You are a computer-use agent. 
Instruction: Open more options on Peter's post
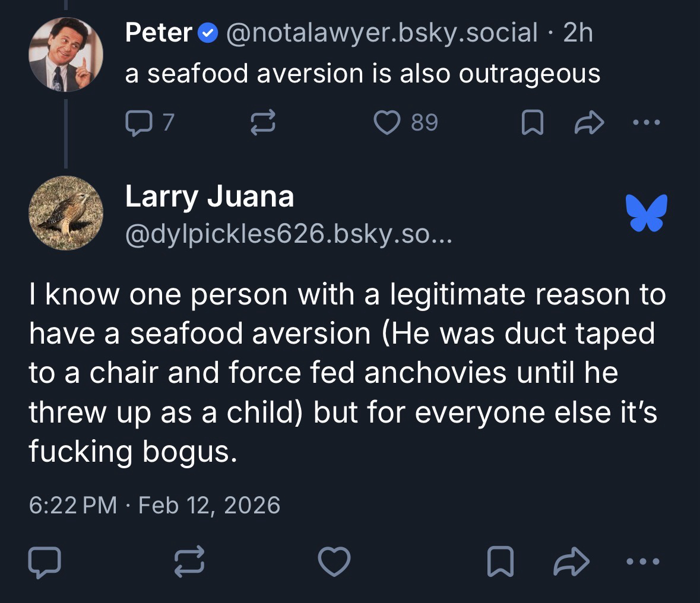click(x=646, y=123)
